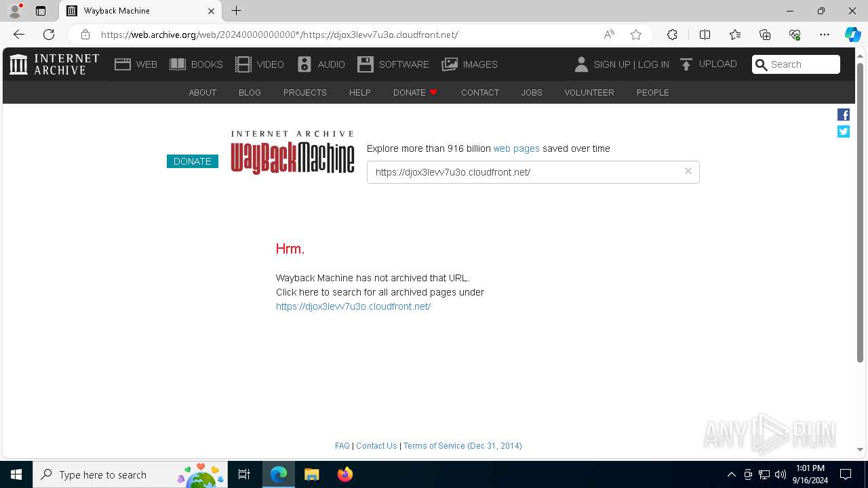Click the teal DONATE button

pos(193,161)
